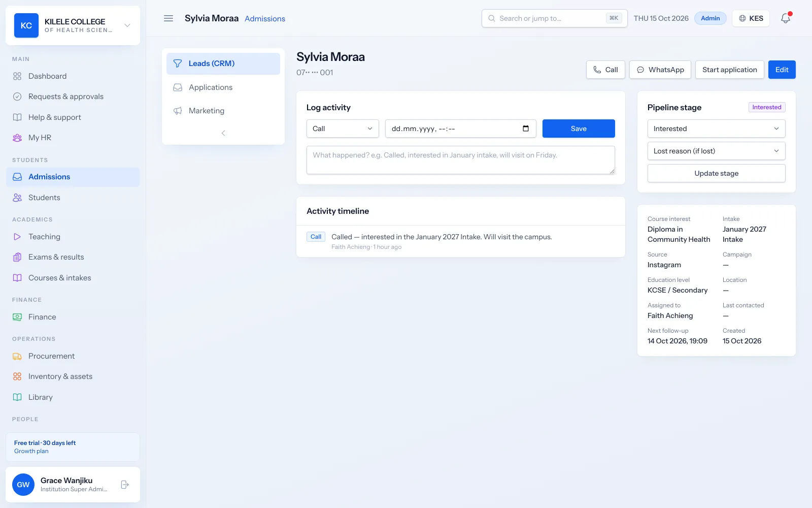Click the Call tag in activity timeline
The image size is (812, 508).
coord(316,237)
